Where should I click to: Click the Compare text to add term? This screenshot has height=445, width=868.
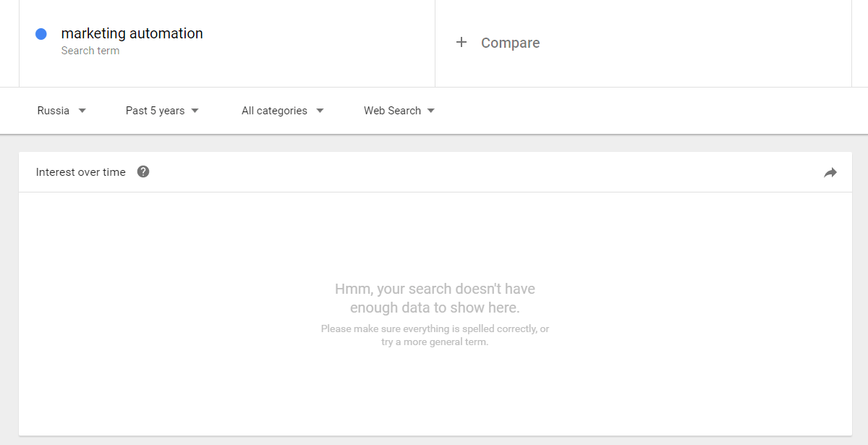[510, 43]
